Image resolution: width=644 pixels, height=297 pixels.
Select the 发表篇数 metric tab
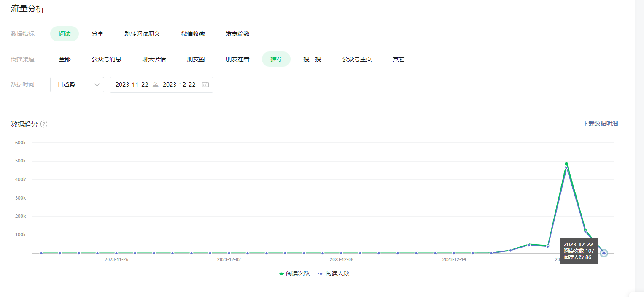[237, 34]
